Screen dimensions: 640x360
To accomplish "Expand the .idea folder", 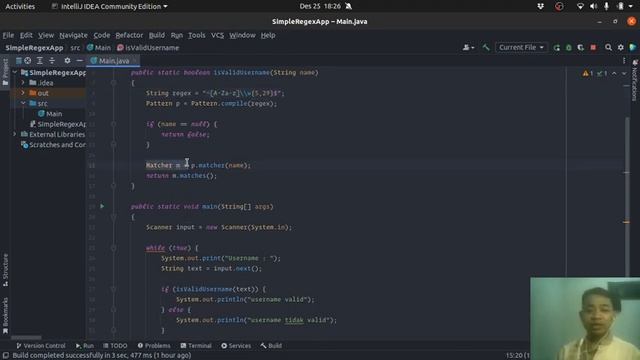I will click(23, 83).
